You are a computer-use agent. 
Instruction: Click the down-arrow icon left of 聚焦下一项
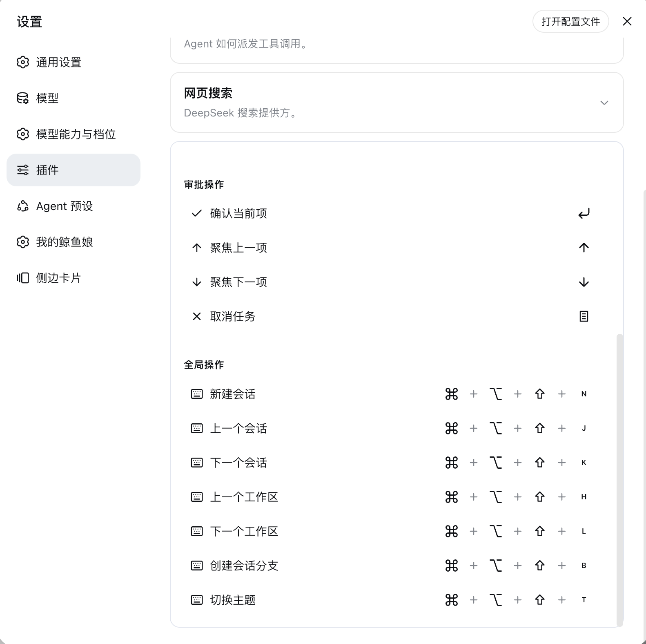pos(197,282)
